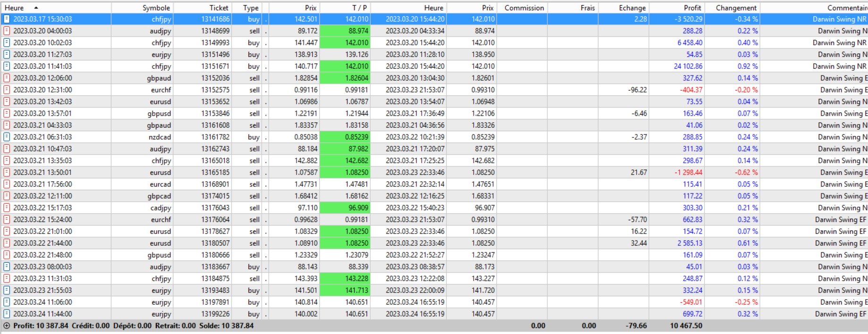Viewport: 868px width, 334px height.
Task: Click the row icon of ticket 13199226
Action: pyautogui.click(x=7, y=314)
